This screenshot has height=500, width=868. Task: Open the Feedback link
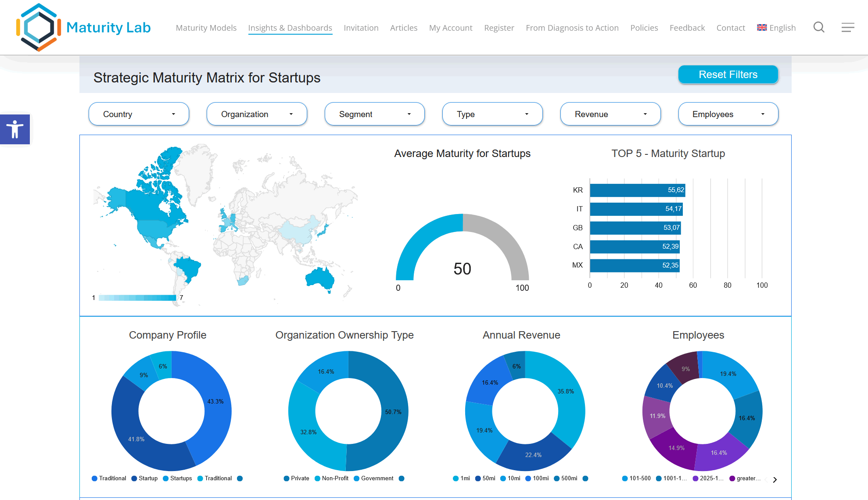pyautogui.click(x=687, y=28)
